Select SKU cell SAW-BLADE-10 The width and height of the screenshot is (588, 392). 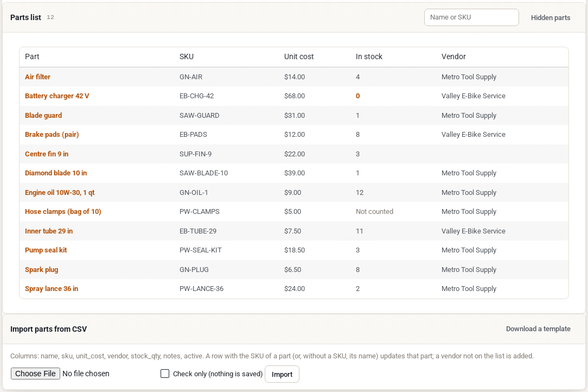click(x=203, y=173)
